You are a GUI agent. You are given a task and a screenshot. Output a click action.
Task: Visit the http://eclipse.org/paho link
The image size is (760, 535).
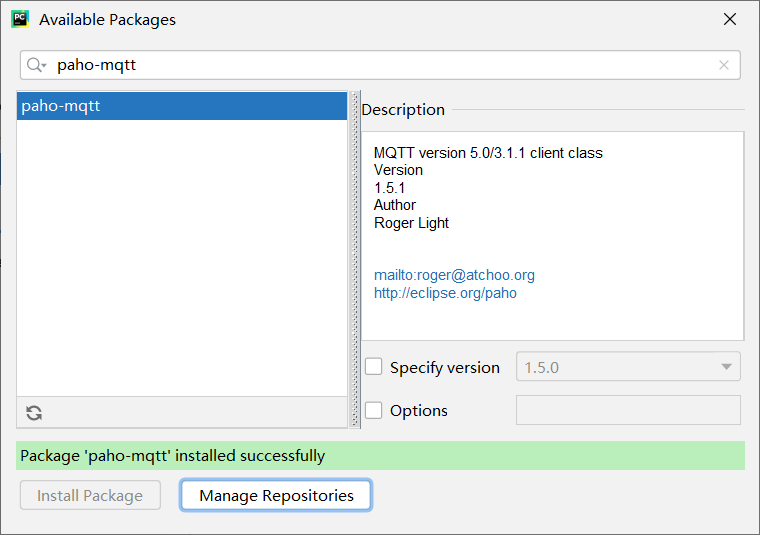445,293
